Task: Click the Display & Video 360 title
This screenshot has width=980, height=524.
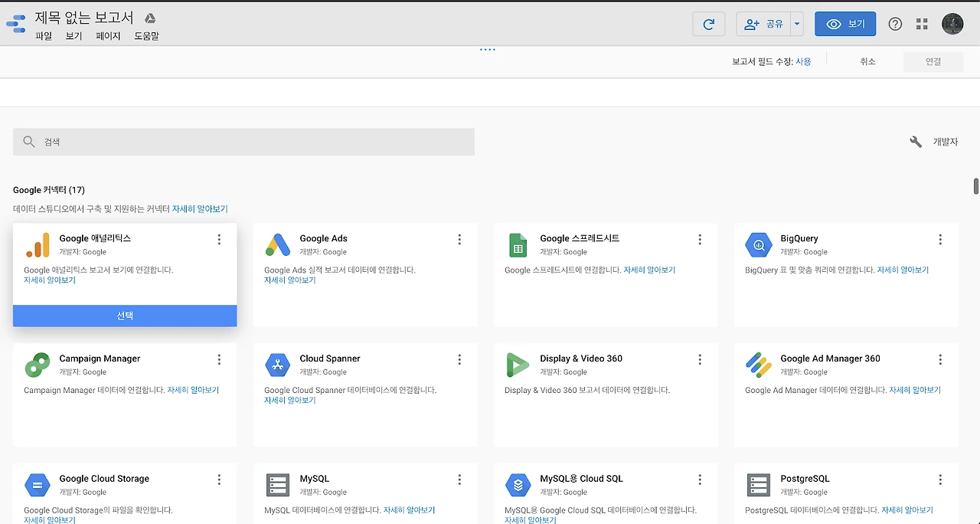Action: click(x=581, y=359)
